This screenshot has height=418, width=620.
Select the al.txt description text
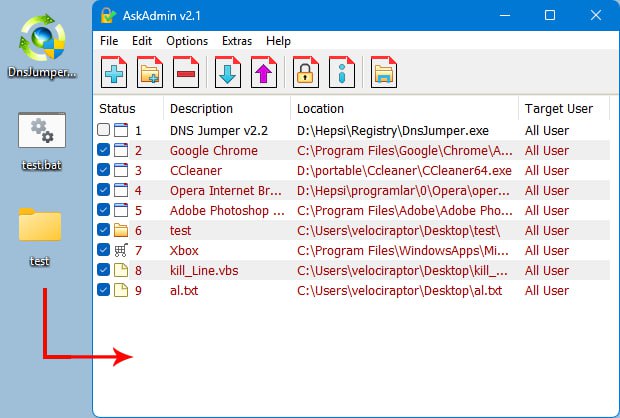click(x=183, y=291)
